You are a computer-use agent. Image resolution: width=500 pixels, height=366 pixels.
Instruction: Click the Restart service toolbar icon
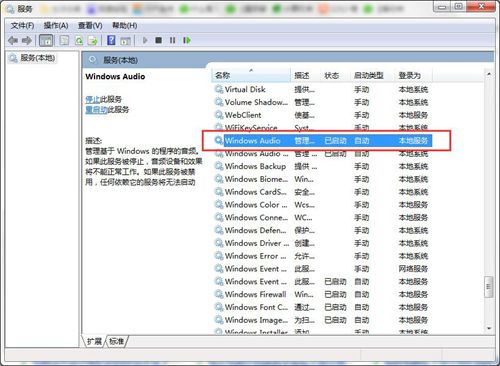(x=187, y=40)
